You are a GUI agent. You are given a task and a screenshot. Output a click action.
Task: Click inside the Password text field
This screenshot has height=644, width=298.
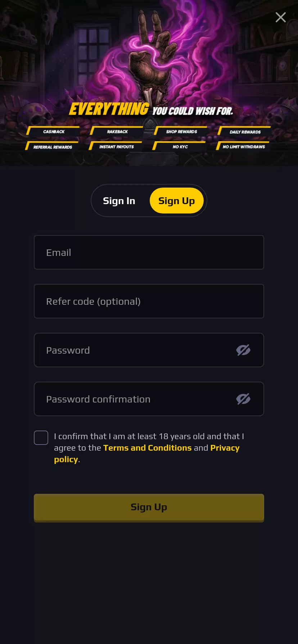[x=137, y=350]
